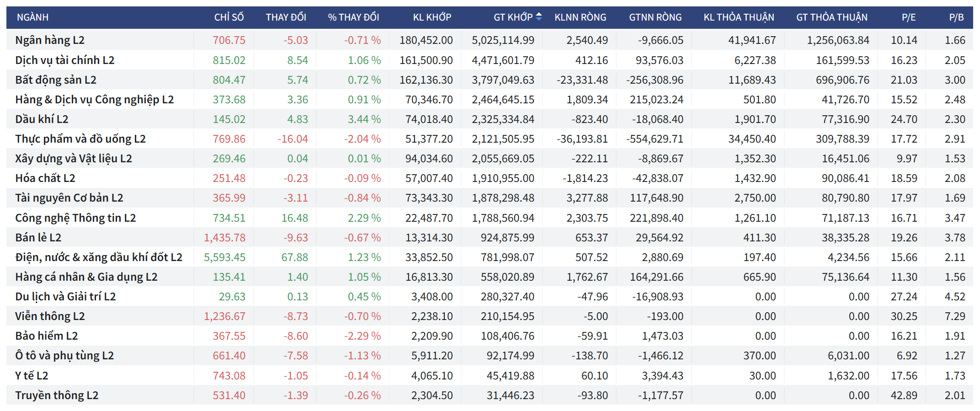Click the Bán lẻ L2 sector name

[x=38, y=238]
